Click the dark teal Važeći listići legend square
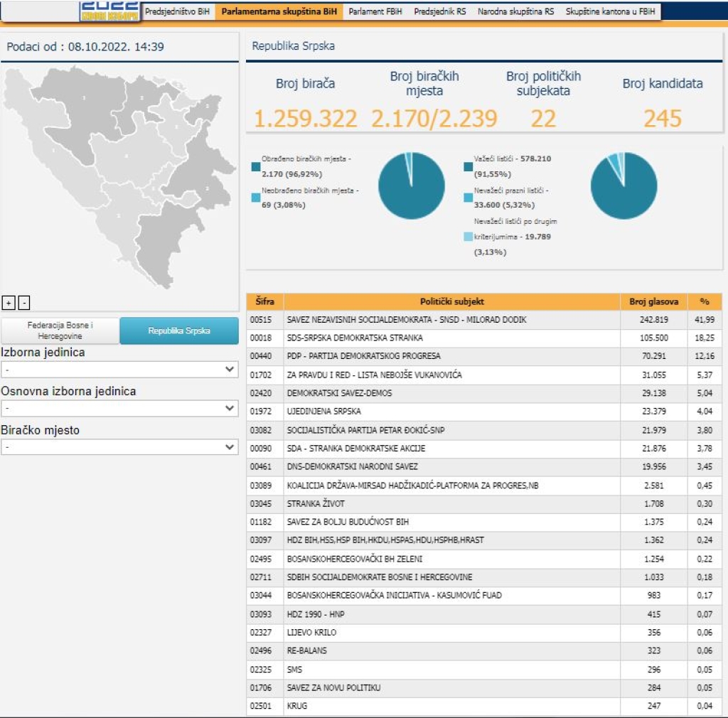 pos(468,166)
